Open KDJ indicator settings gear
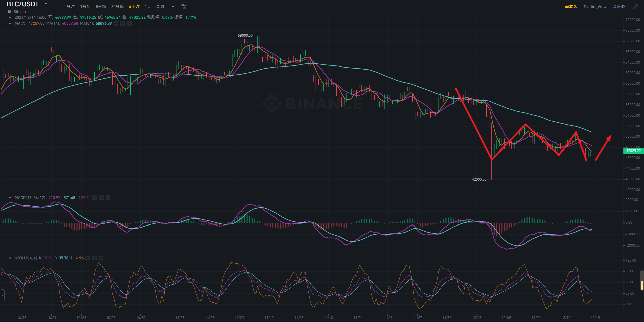 click(x=94, y=258)
